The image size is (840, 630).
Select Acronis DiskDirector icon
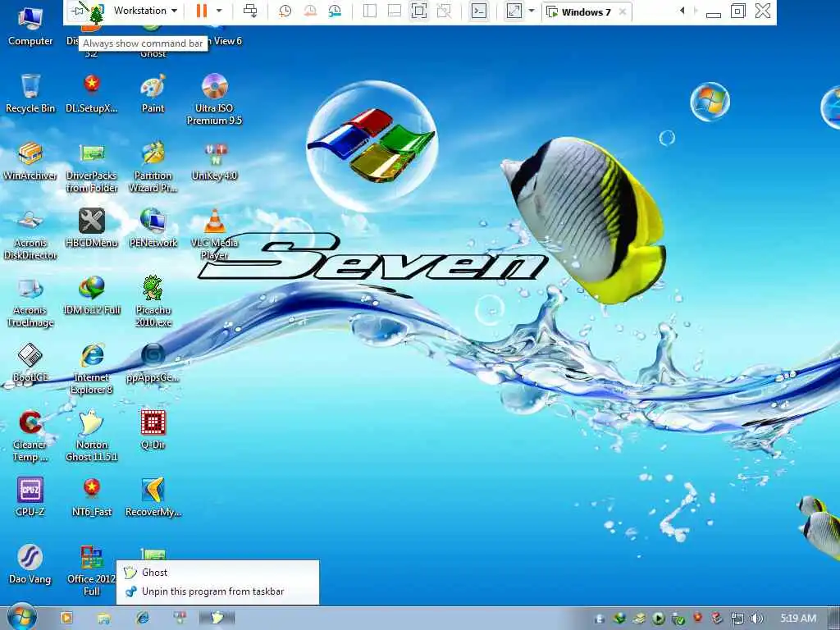30,235
